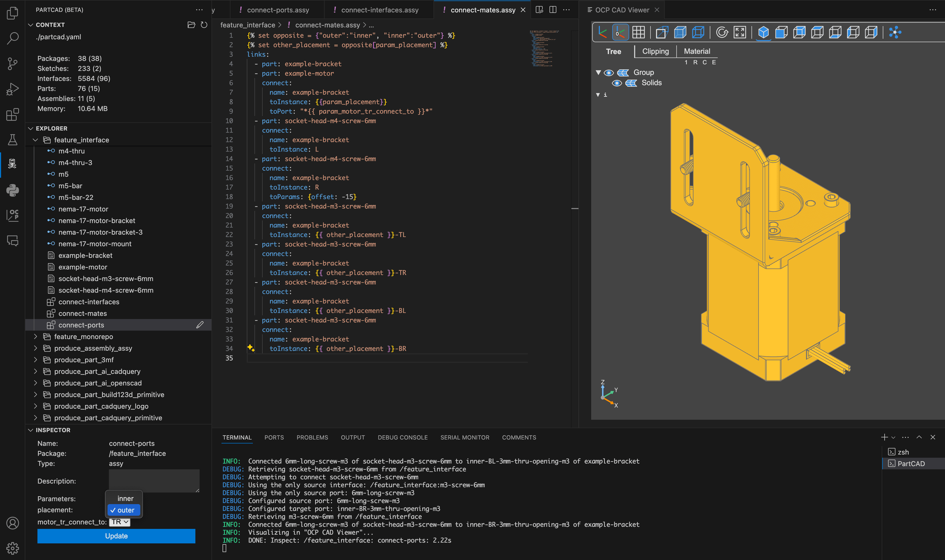The image size is (945, 560).
Task: Collapse the CONTEXT section
Action: 31,25
